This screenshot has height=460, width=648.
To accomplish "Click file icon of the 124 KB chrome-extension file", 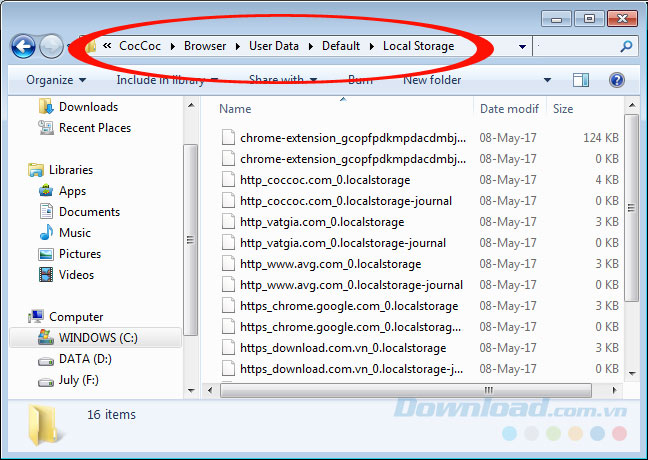I will (228, 138).
